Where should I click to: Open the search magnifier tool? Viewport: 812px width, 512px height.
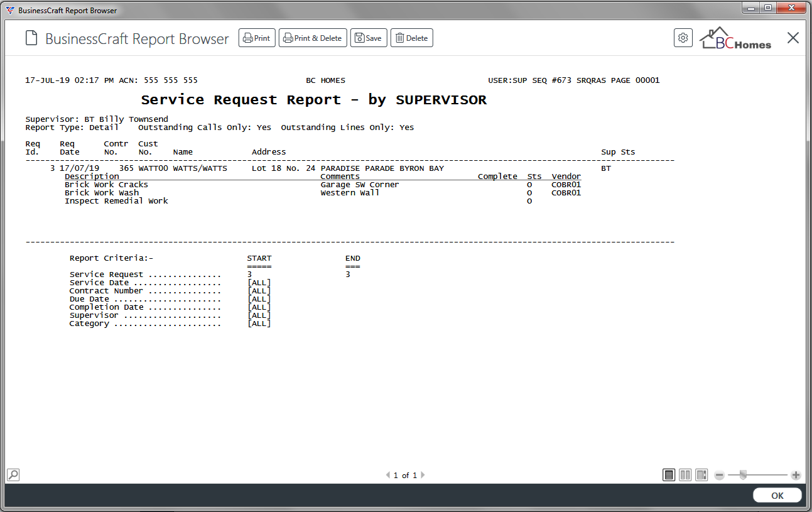(13, 474)
